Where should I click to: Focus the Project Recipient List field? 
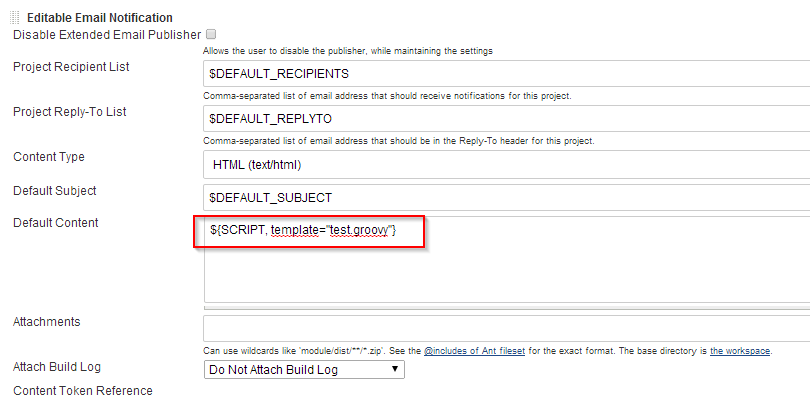click(x=506, y=74)
